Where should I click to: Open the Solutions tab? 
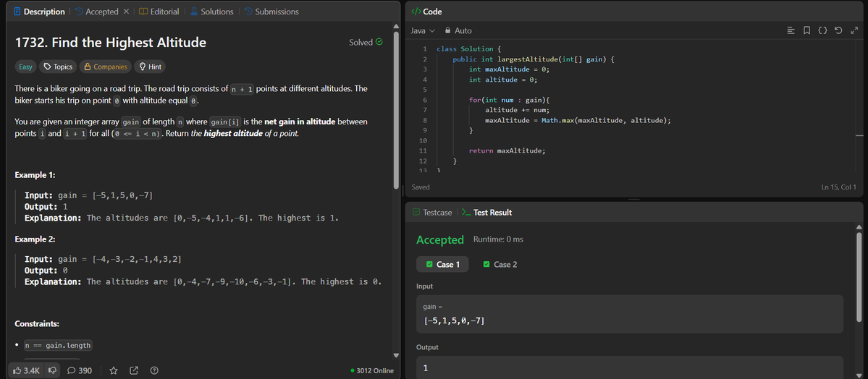211,12
